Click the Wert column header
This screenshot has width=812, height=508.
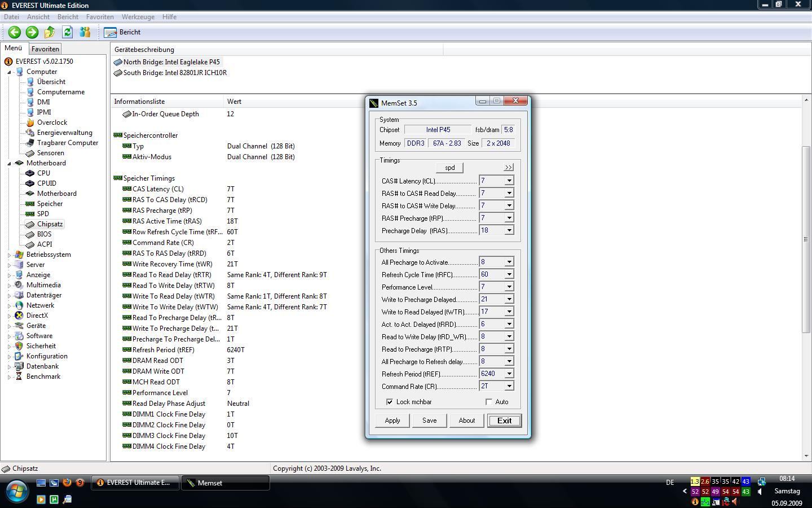[x=234, y=102]
